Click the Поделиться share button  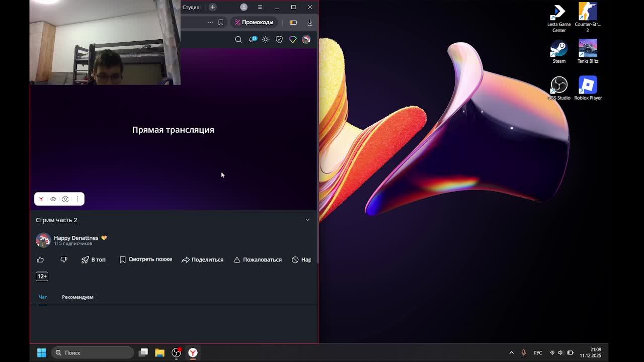pos(202,259)
